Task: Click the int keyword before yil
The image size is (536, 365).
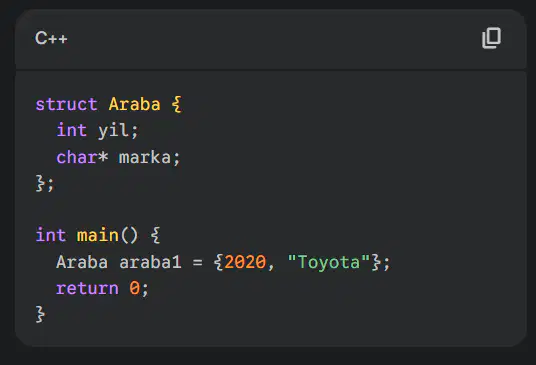Action: 72,131
